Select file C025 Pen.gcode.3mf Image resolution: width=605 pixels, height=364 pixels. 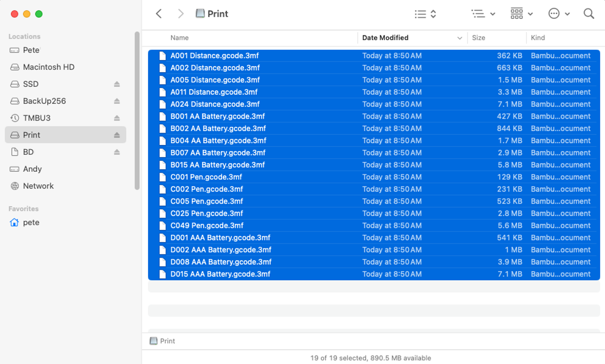(x=207, y=214)
